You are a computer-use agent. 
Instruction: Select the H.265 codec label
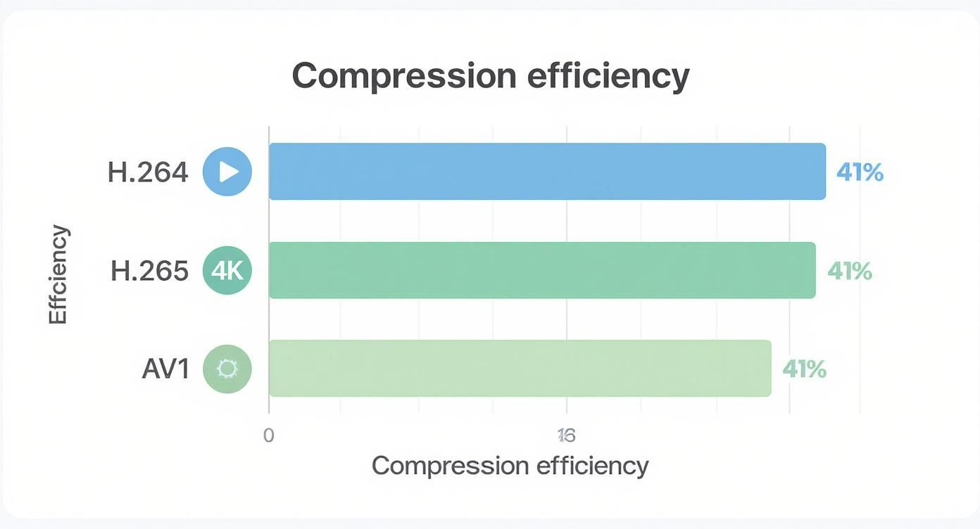(x=149, y=271)
